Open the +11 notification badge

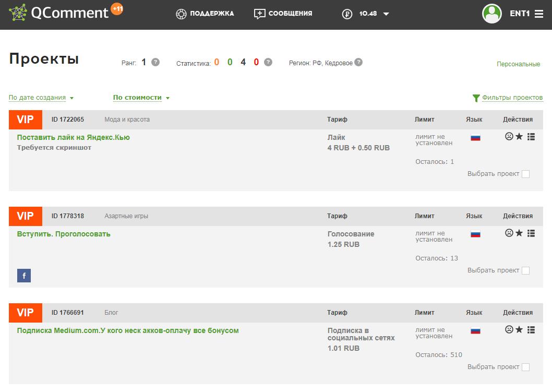[117, 9]
